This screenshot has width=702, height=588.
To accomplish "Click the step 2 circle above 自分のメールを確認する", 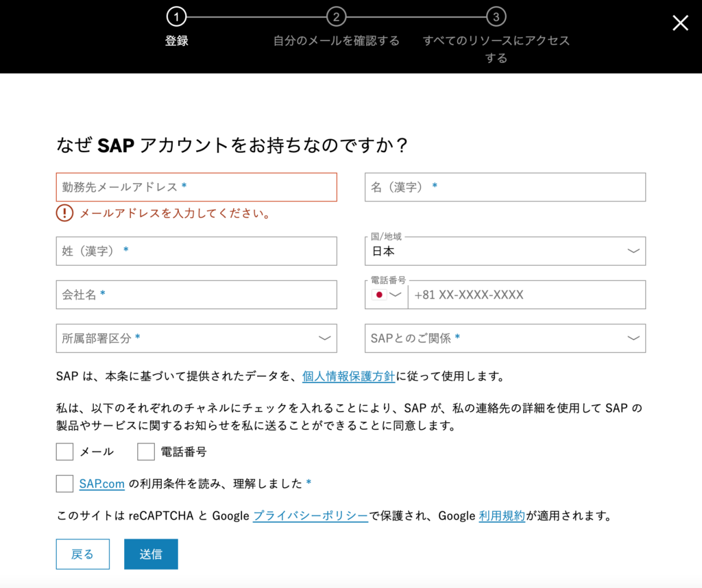I will point(336,16).
